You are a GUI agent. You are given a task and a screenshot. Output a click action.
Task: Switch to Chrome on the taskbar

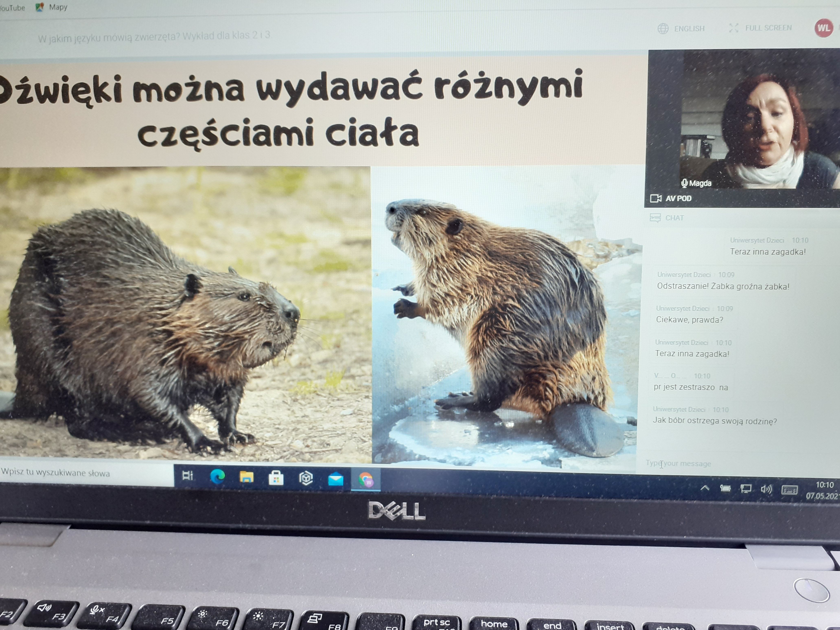[x=366, y=480]
